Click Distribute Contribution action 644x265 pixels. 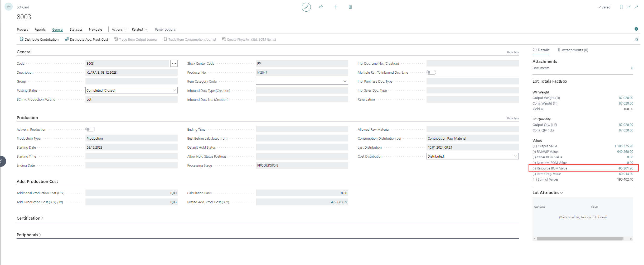click(39, 40)
